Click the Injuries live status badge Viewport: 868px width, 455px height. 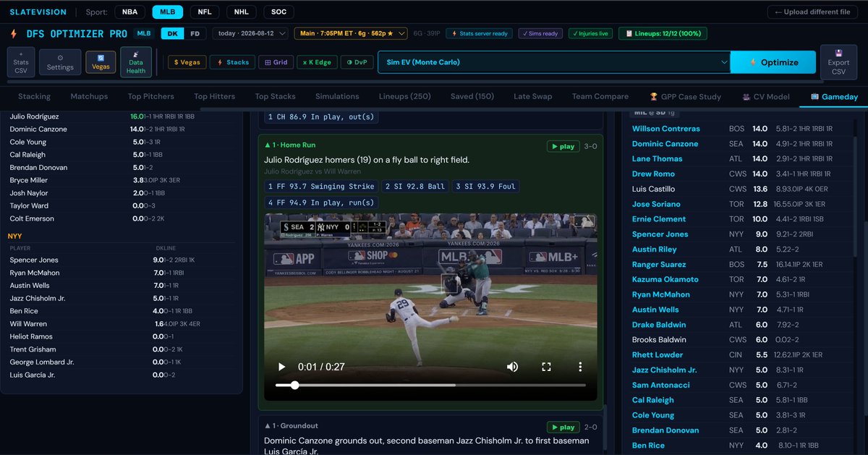590,33
